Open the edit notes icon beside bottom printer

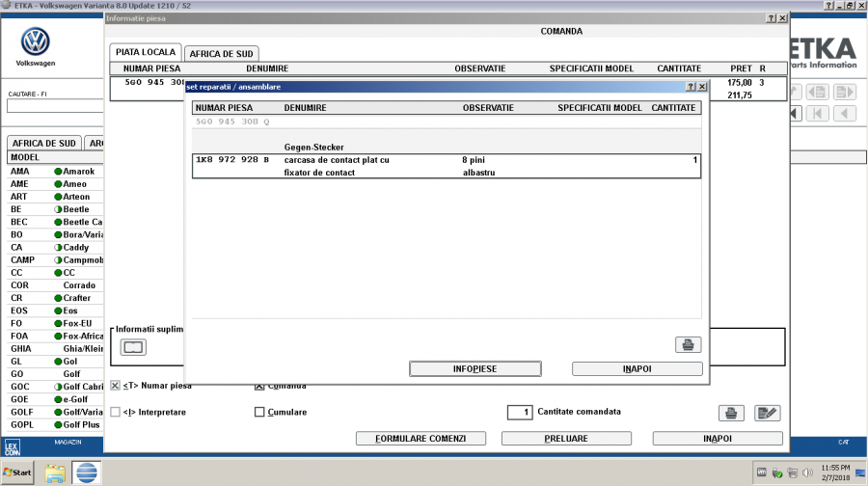click(x=767, y=413)
